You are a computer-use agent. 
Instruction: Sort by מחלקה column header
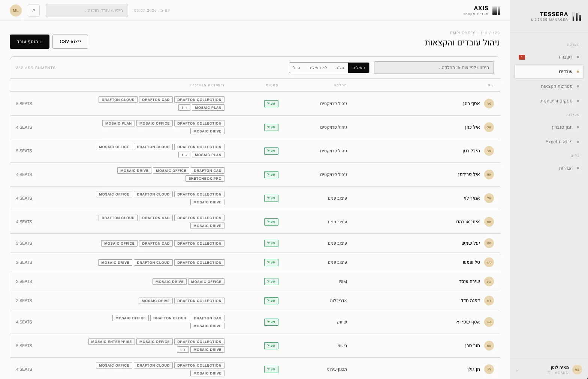(x=340, y=85)
